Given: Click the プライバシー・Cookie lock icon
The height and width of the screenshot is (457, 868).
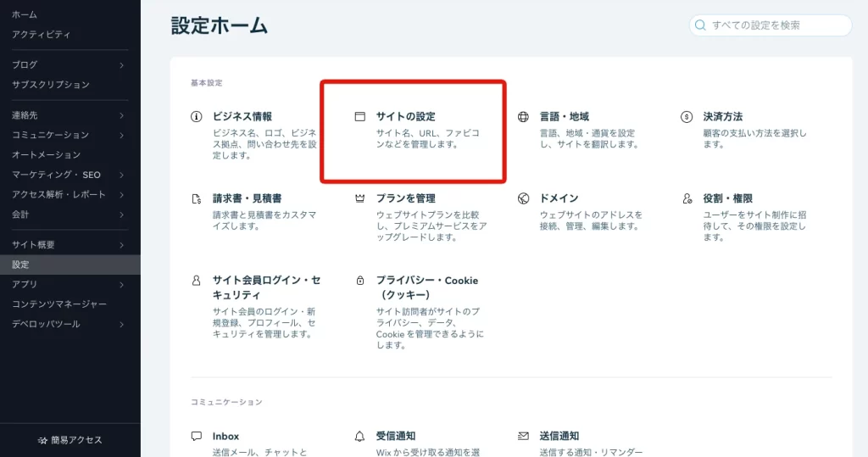Looking at the screenshot, I should [359, 281].
